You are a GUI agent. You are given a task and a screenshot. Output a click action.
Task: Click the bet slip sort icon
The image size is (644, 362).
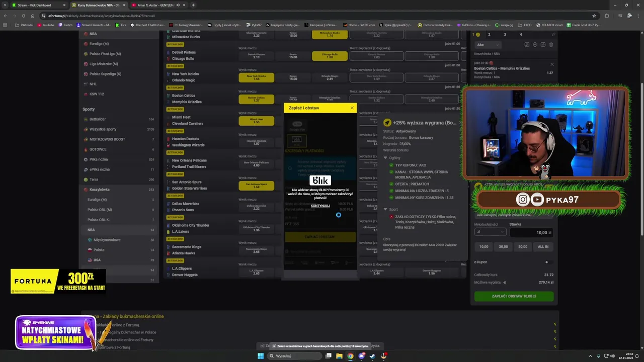[527, 45]
